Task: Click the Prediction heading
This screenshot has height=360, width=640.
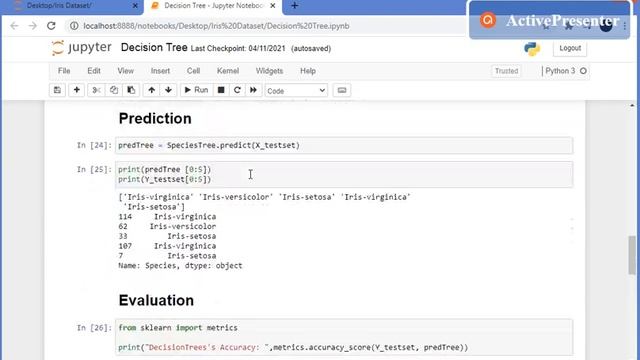Action: (155, 118)
